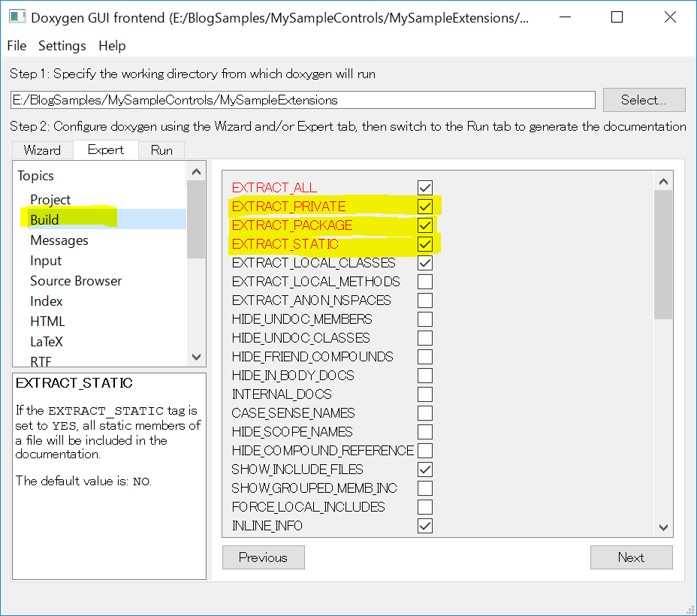Toggle the EXTRACT_LOCAL_CLASSES checkbox

425,263
